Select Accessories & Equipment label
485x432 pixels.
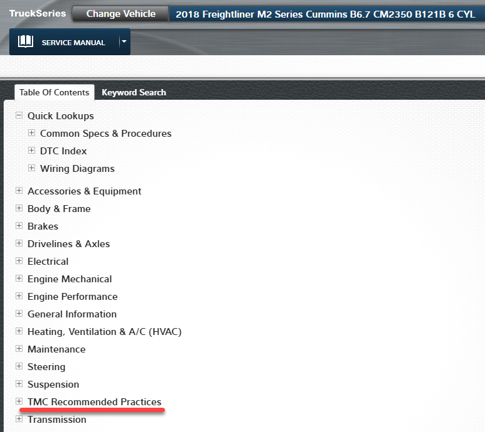(x=84, y=191)
